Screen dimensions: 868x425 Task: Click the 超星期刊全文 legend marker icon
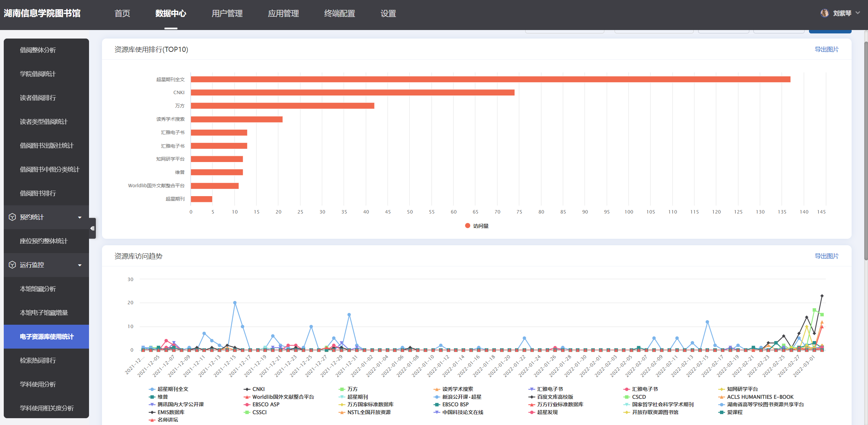pyautogui.click(x=152, y=389)
